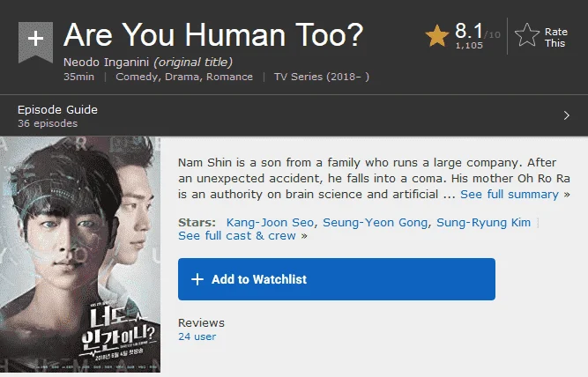588x377 pixels.
Task: Expand Episode Guide with the right chevron
Action: point(567,115)
